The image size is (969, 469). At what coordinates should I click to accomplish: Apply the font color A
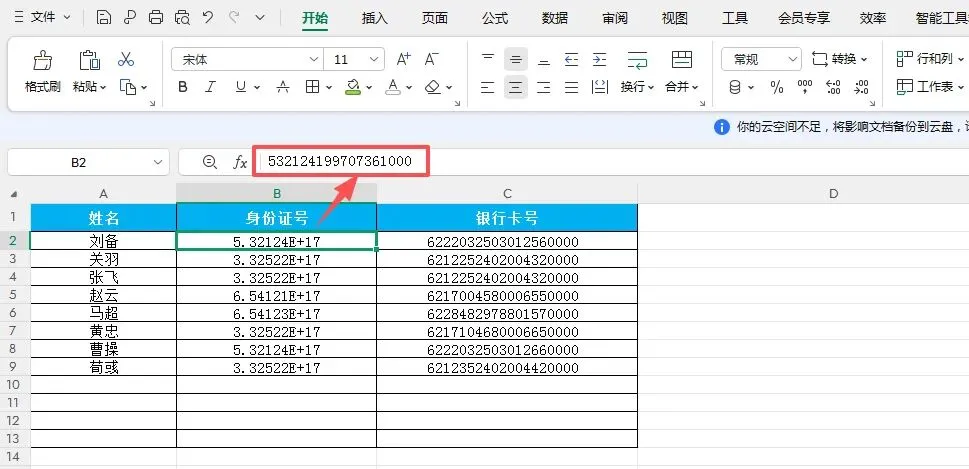[x=393, y=87]
